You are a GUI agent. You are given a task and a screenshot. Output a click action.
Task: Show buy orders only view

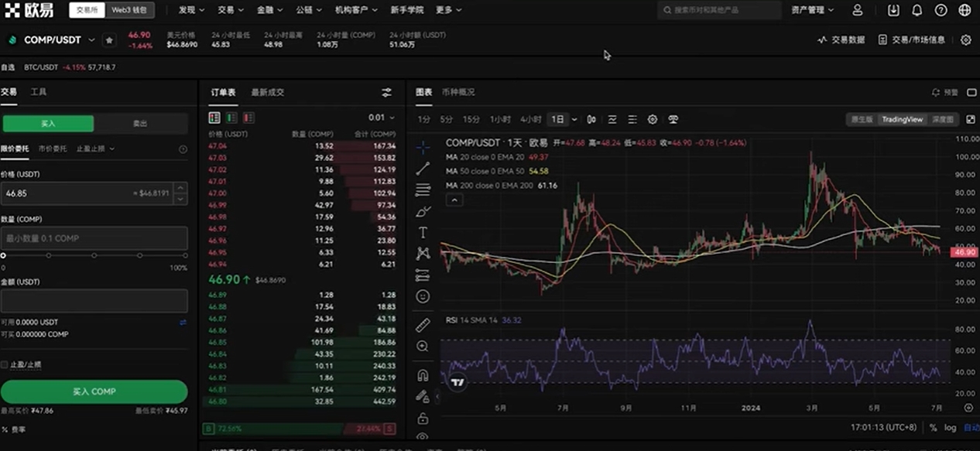point(231,118)
